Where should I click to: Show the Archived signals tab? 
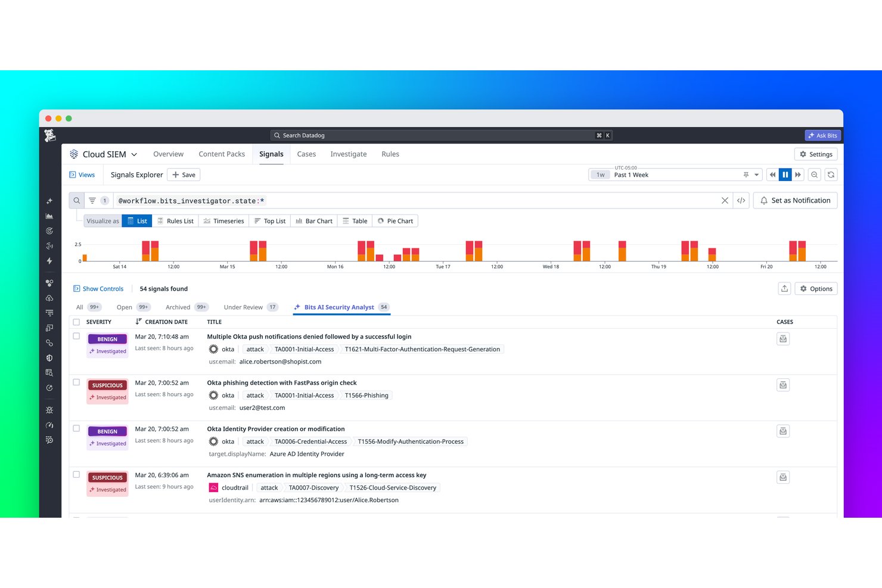click(x=187, y=307)
